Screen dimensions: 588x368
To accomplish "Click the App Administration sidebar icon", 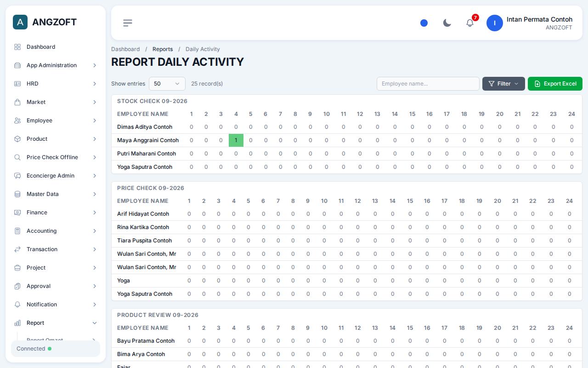I will point(17,65).
